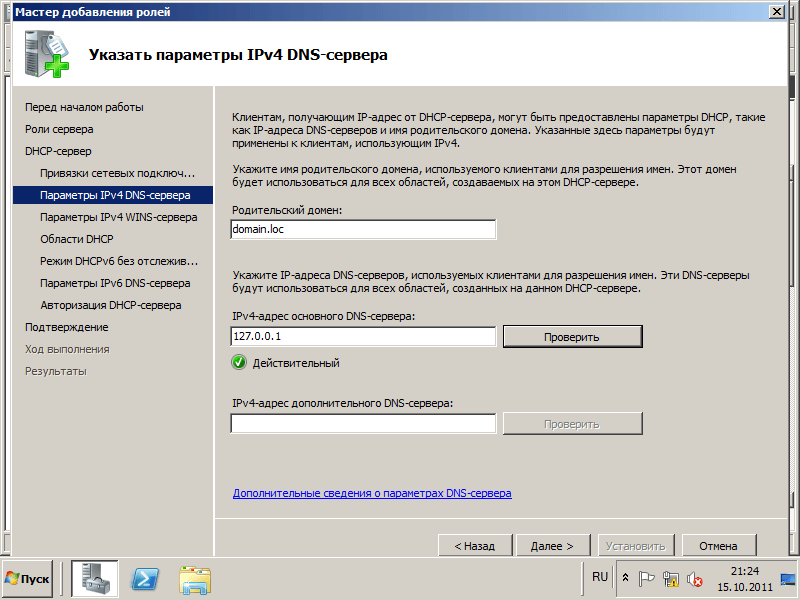Open Привязки сетевых подключений step

(117, 173)
